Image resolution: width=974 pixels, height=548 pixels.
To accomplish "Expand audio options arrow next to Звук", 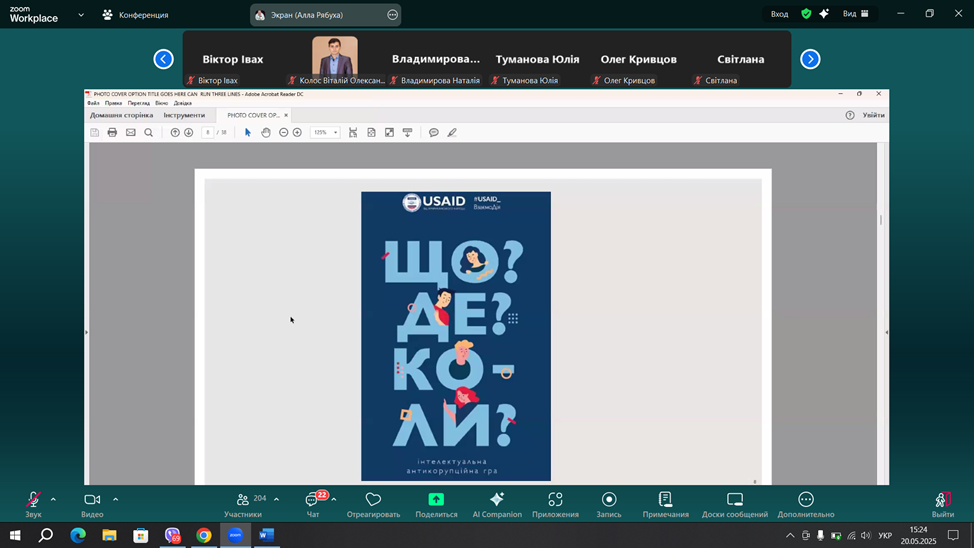I will [53, 499].
